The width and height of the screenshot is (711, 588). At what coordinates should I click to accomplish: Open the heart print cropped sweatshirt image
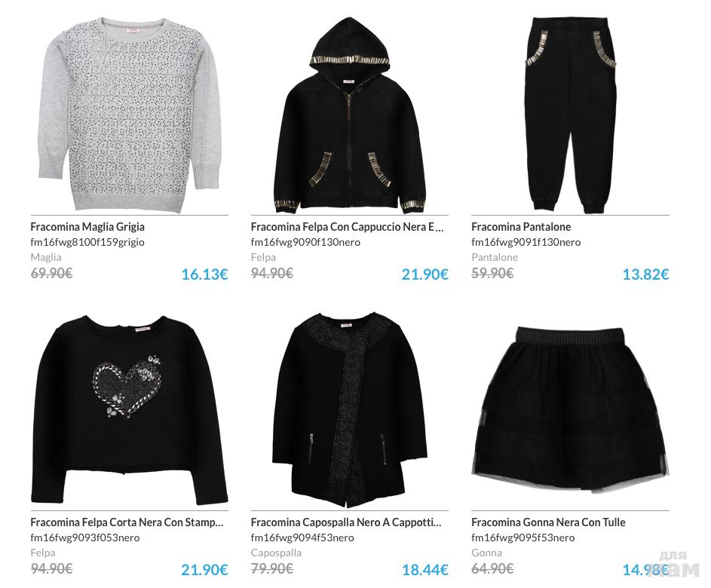click(x=129, y=409)
